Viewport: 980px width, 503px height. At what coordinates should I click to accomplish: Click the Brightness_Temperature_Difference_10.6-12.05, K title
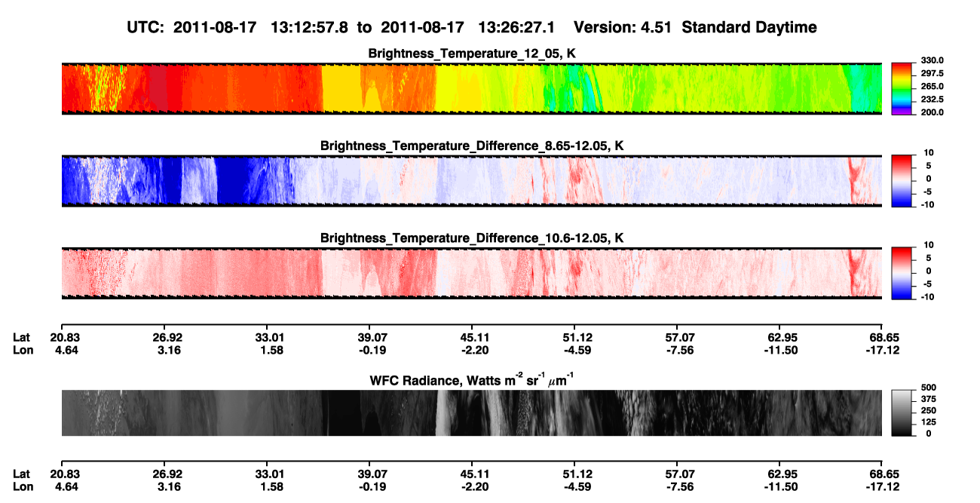[x=472, y=238]
